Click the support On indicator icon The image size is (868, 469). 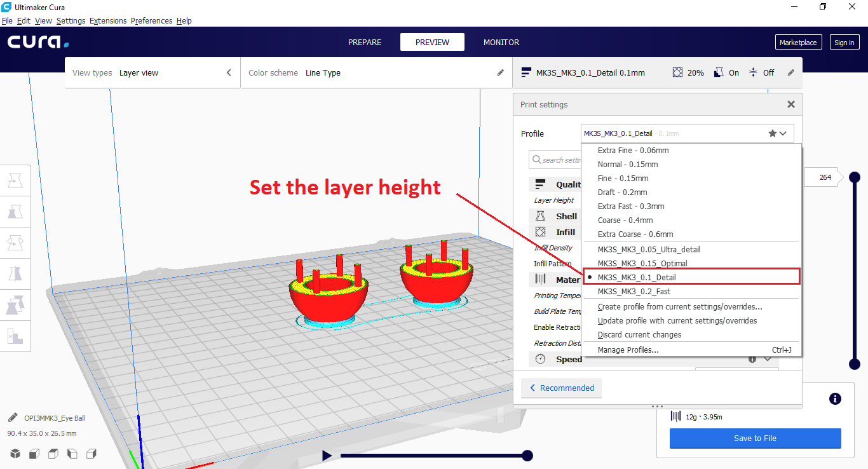coord(719,72)
